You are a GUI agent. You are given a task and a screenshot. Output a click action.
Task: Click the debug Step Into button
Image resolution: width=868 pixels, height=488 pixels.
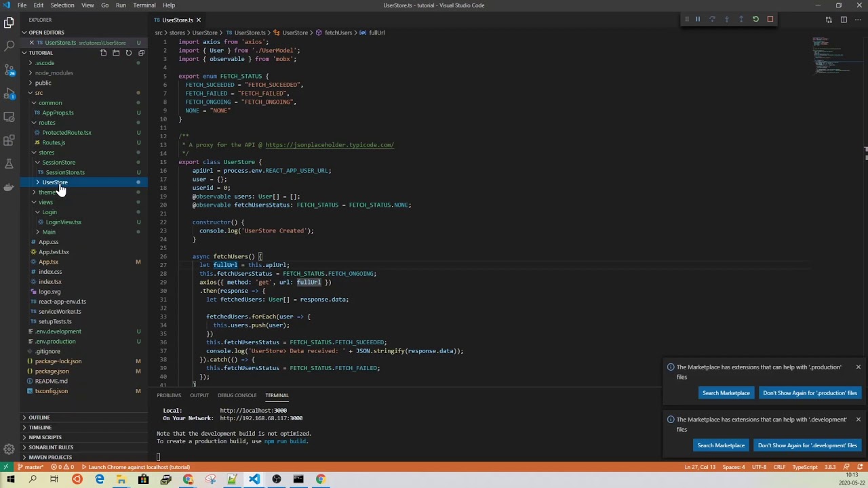click(x=726, y=20)
